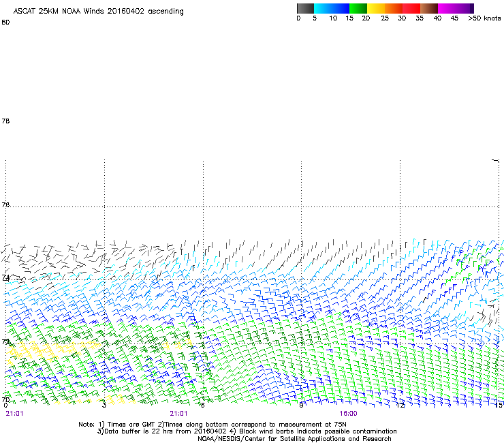504x443 pixels.
Task: Click the '0' longitude label on the bottom axis
Action: (x=5, y=406)
